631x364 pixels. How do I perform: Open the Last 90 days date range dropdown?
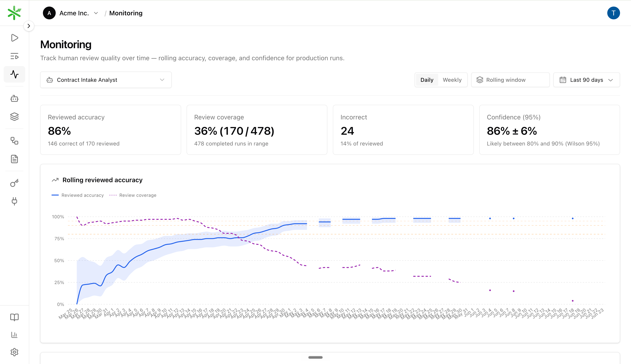586,80
